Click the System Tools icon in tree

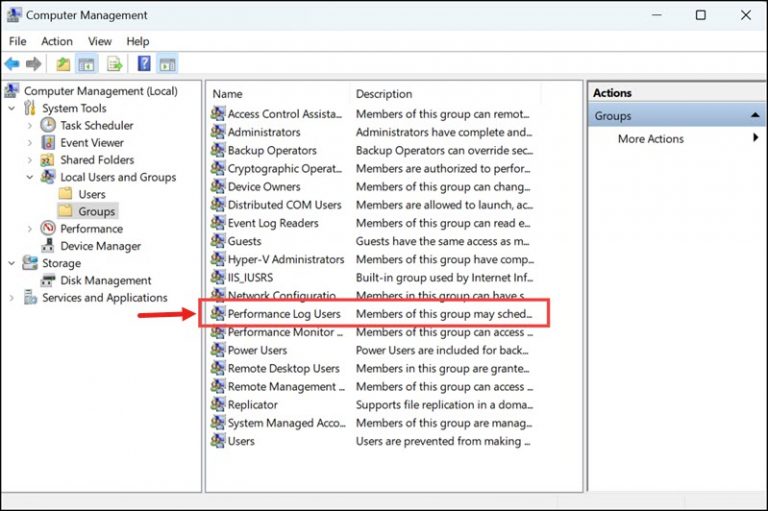pos(30,108)
